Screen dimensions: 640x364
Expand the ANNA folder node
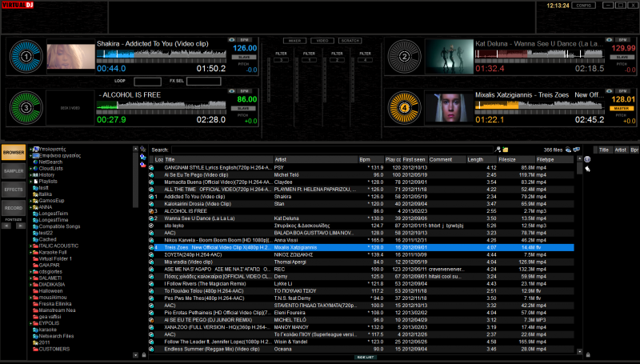click(x=30, y=207)
